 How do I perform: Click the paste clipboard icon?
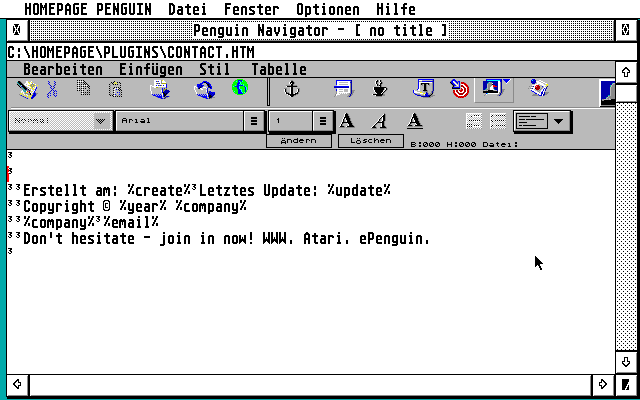[116, 89]
